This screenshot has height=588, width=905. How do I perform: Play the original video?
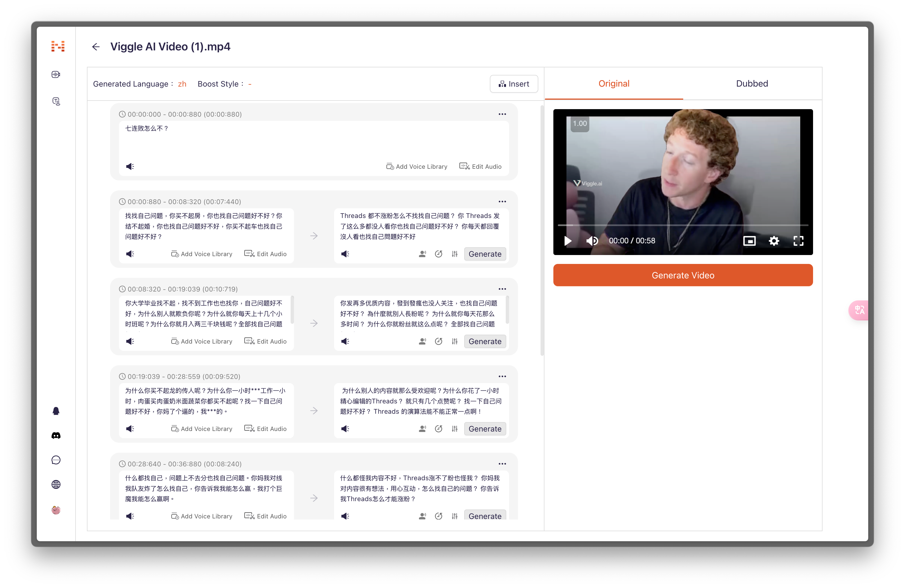tap(568, 241)
